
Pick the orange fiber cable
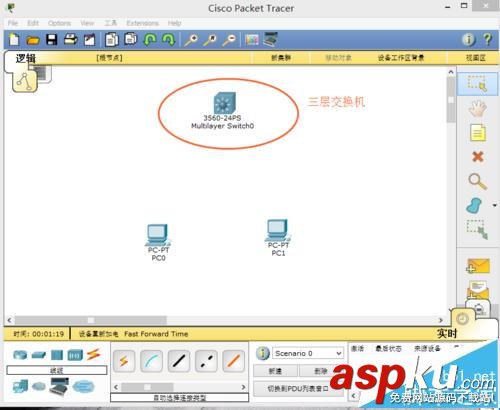point(234,361)
